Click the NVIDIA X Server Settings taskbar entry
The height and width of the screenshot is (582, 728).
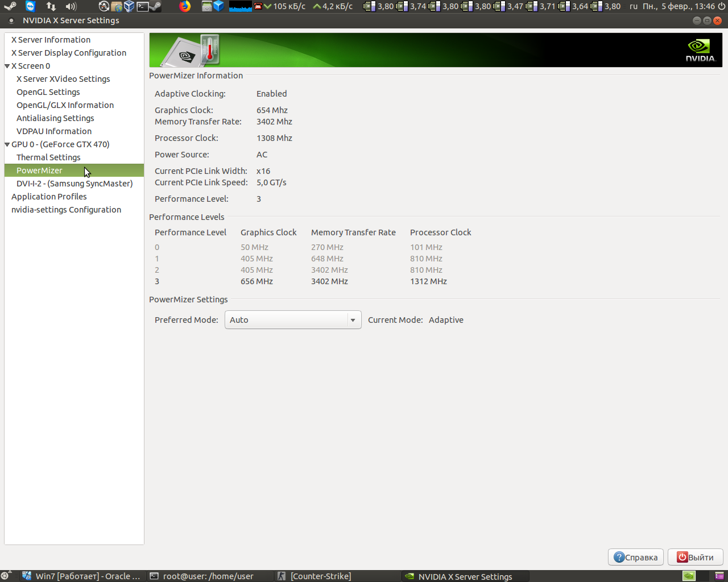pos(465,576)
